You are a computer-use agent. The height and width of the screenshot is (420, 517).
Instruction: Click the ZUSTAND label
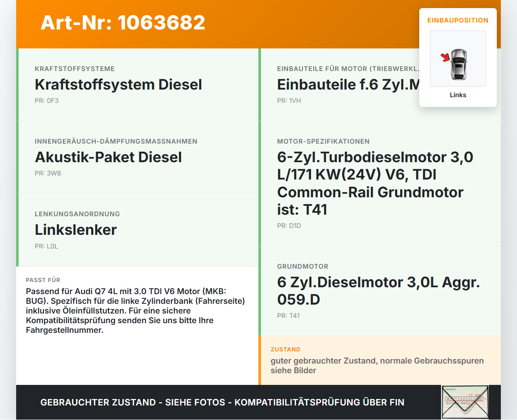click(x=286, y=349)
